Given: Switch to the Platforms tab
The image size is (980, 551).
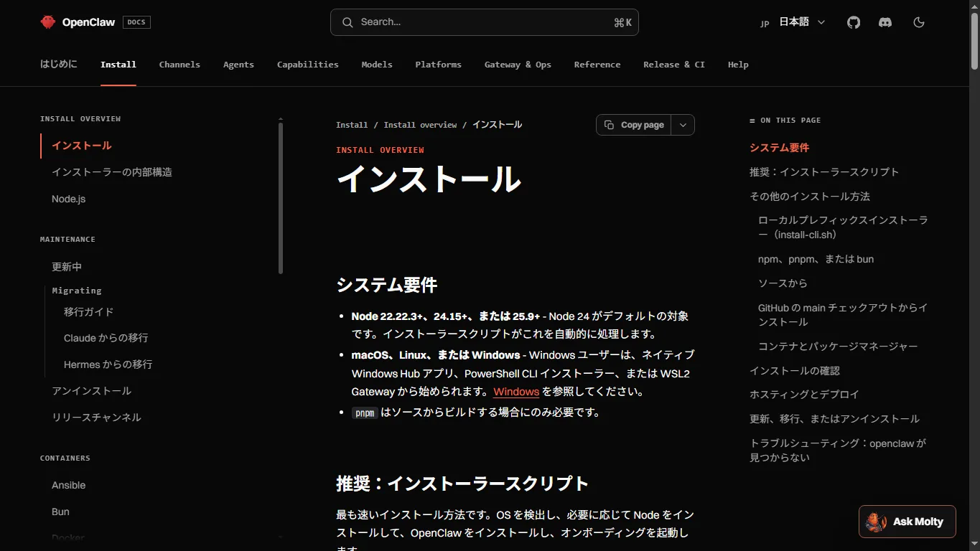Looking at the screenshot, I should pyautogui.click(x=438, y=65).
